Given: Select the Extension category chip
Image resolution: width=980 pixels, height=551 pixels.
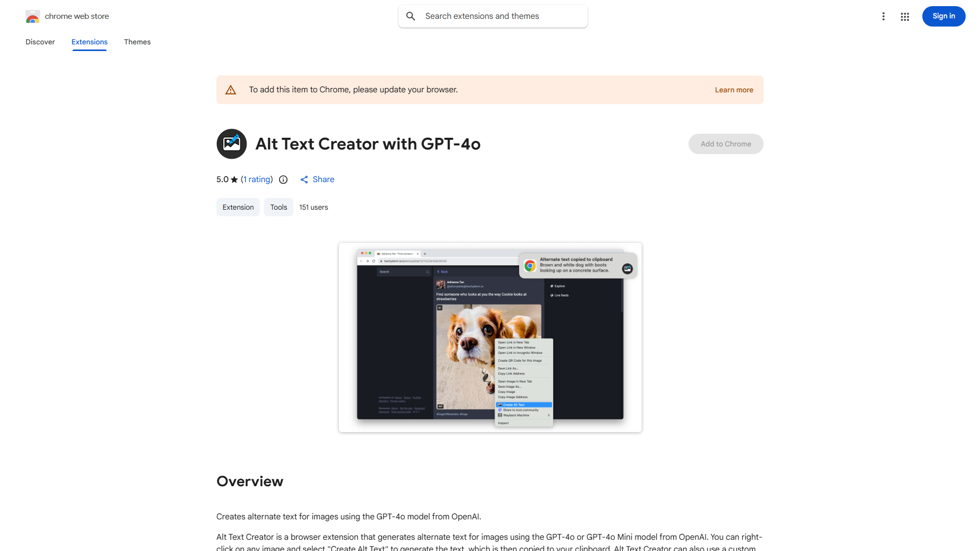Looking at the screenshot, I should (237, 207).
